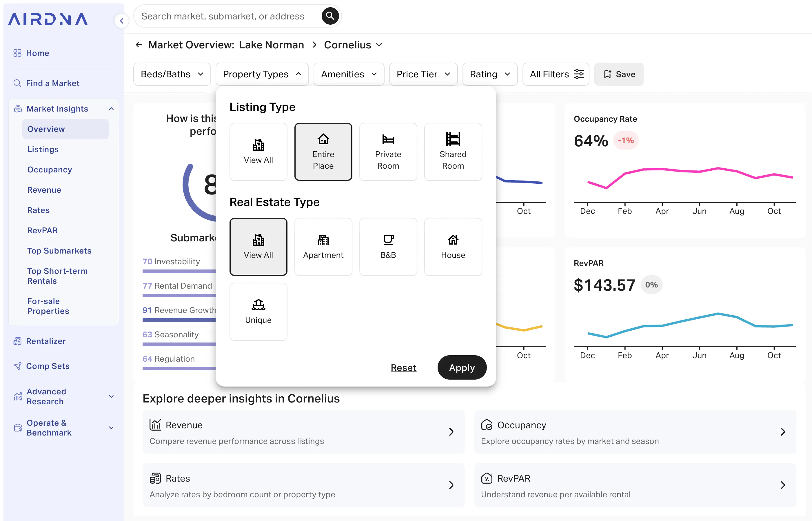This screenshot has height=521, width=812.
Task: Select Private Room listing type
Action: pyautogui.click(x=388, y=152)
